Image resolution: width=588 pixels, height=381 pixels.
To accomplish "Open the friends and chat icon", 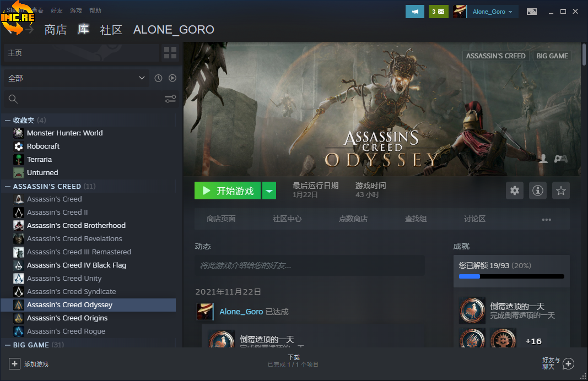I will tap(568, 363).
